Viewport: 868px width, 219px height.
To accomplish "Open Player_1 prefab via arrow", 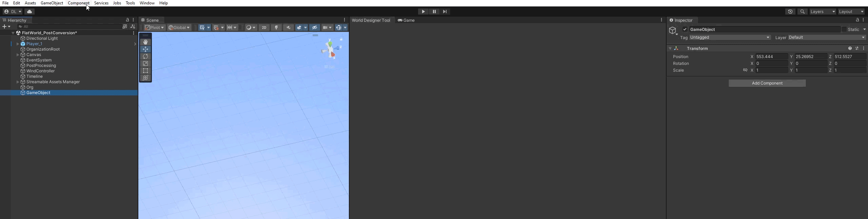I will click(135, 44).
